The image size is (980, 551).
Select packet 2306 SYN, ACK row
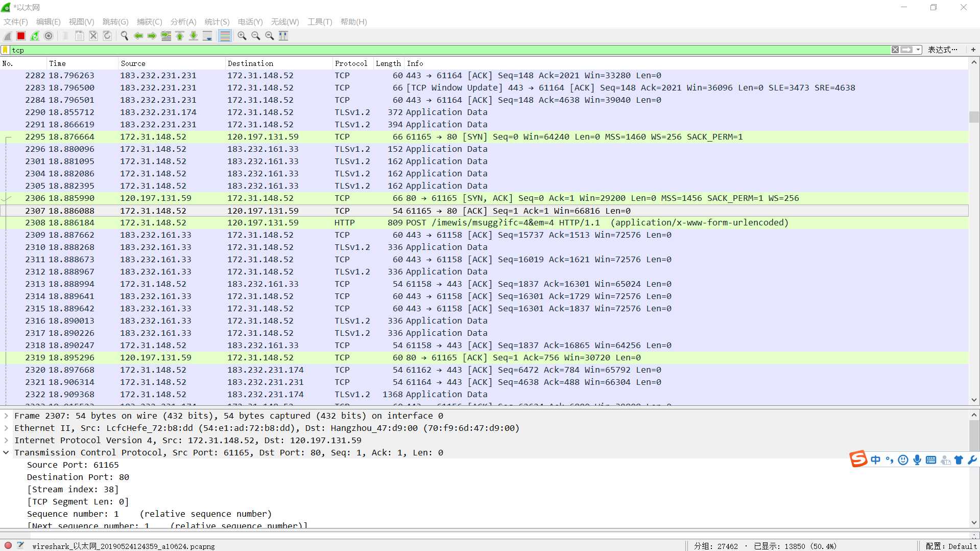point(484,198)
